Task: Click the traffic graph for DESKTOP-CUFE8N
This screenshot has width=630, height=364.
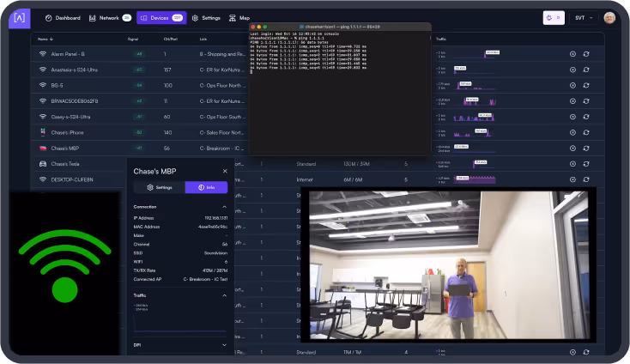Action: [x=476, y=179]
